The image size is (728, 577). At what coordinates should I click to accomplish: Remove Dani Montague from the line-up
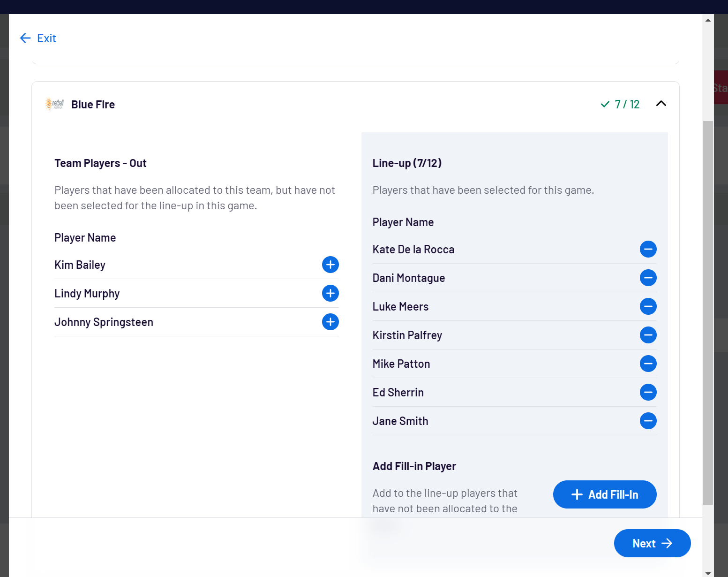[x=648, y=278]
